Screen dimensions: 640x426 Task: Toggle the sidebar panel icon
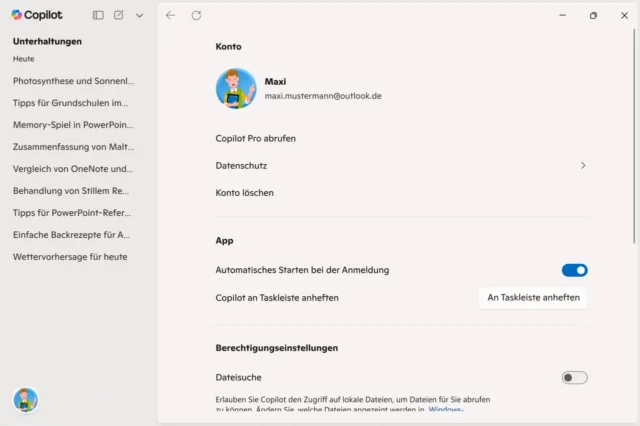coord(98,15)
